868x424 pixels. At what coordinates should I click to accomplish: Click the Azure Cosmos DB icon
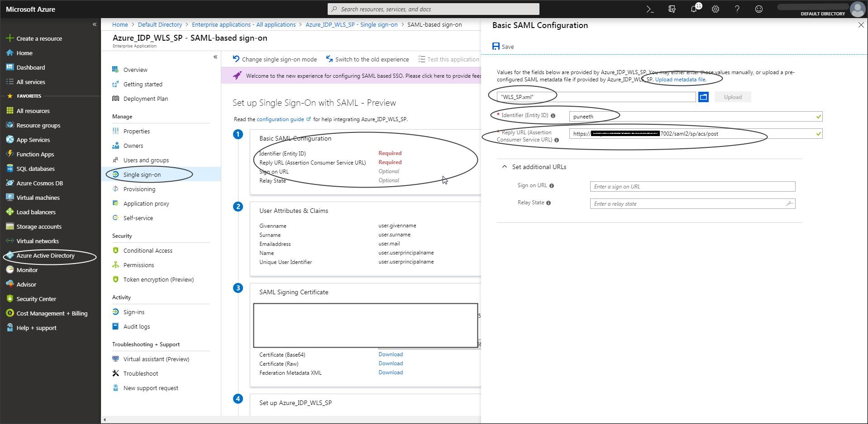(x=10, y=183)
